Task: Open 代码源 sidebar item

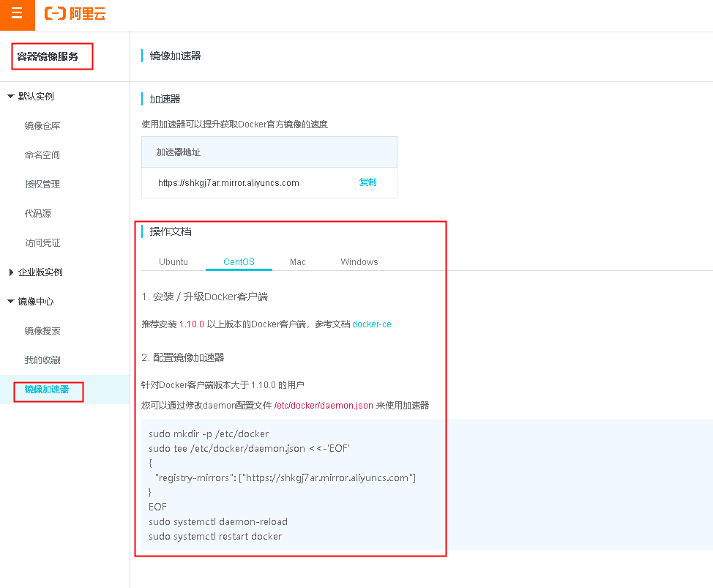Action: click(x=38, y=213)
